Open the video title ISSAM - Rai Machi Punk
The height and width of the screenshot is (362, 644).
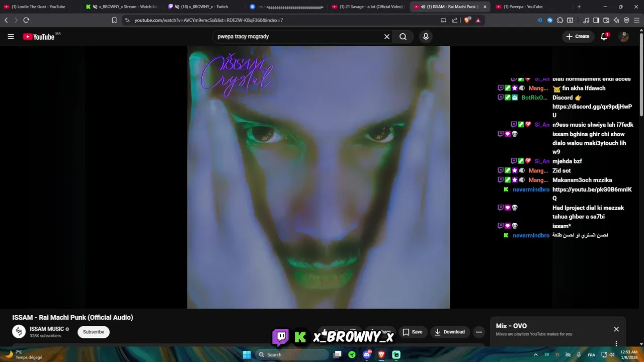click(73, 317)
